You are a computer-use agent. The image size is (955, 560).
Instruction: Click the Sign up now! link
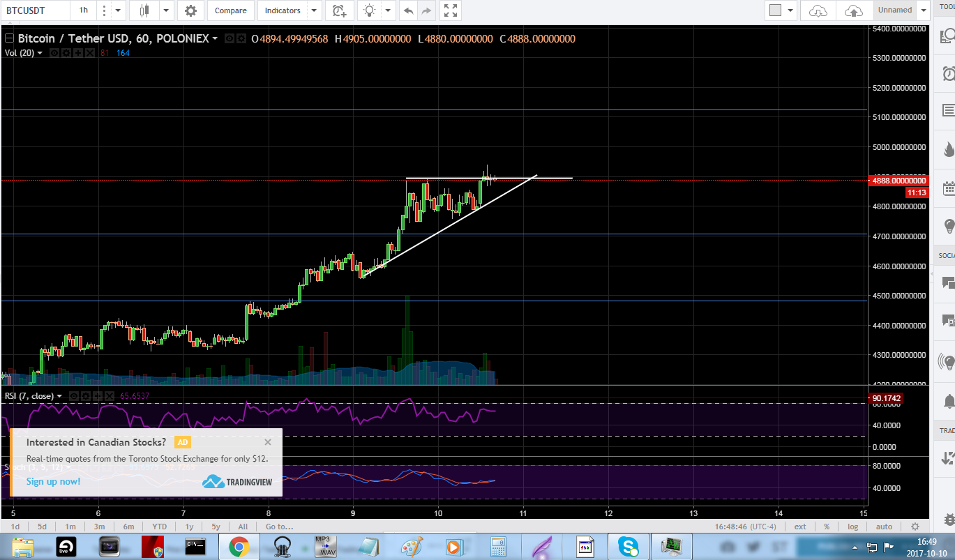(x=53, y=481)
